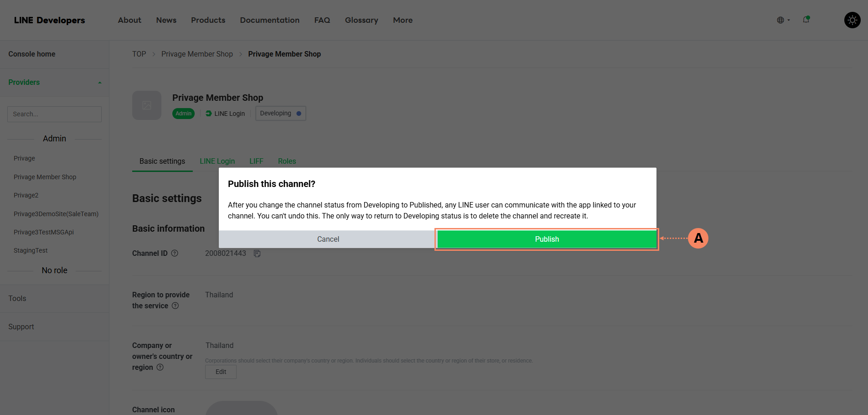Click the Publish button in dialog
The width and height of the screenshot is (868, 415).
(x=547, y=239)
